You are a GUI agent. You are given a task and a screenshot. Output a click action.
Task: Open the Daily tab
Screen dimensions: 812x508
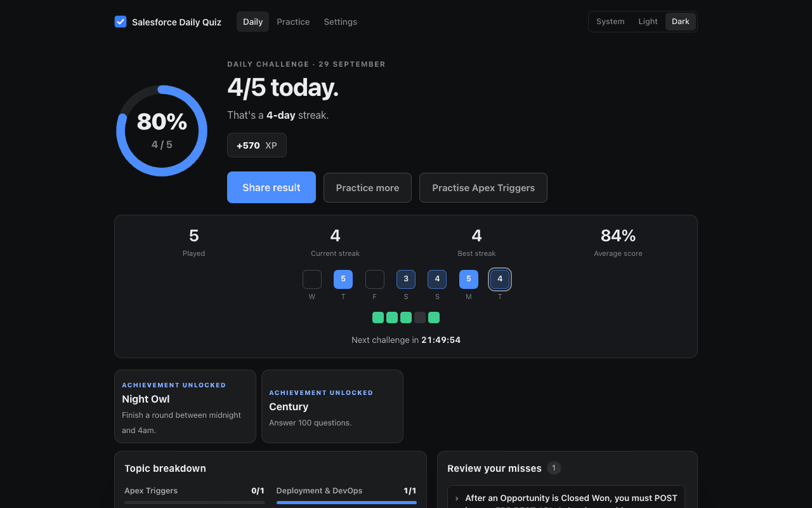pos(252,22)
